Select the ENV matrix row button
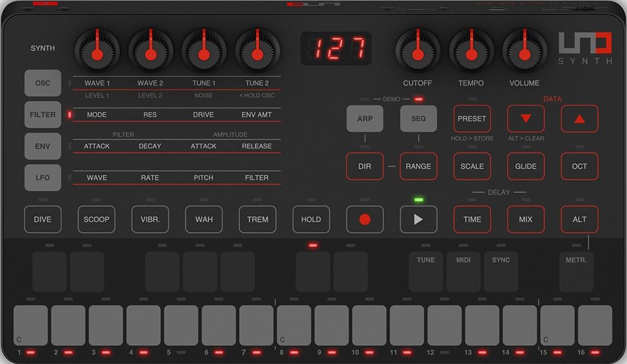This screenshot has width=627, height=364. click(42, 146)
